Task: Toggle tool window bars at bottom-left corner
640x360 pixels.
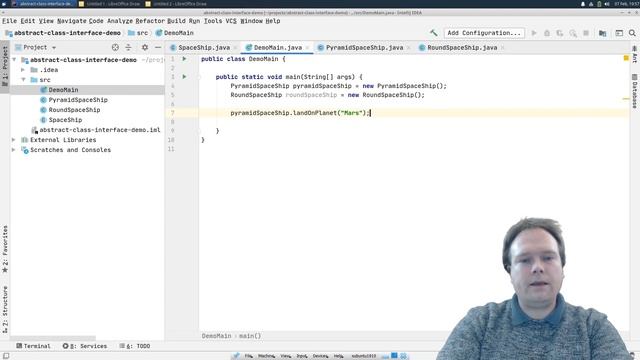Action: (x=6, y=356)
